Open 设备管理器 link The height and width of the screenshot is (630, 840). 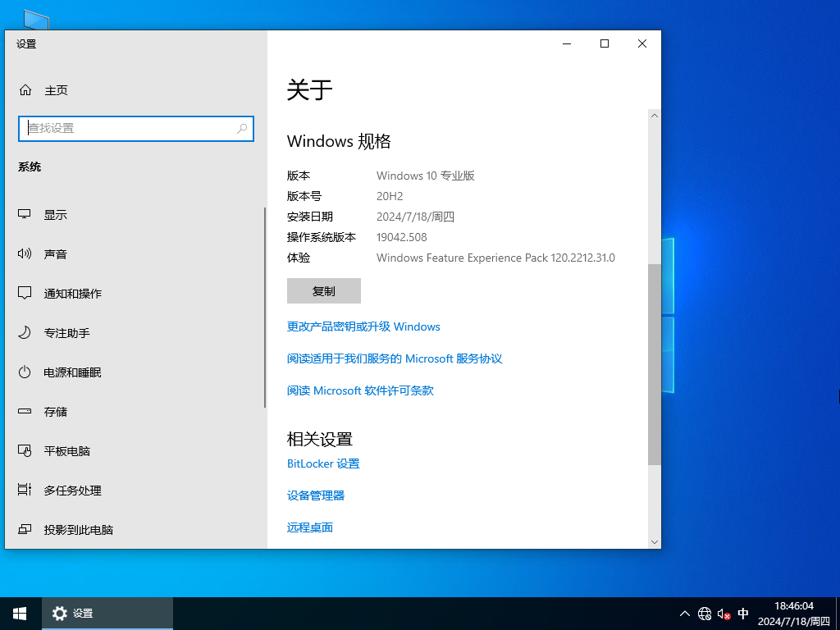316,495
